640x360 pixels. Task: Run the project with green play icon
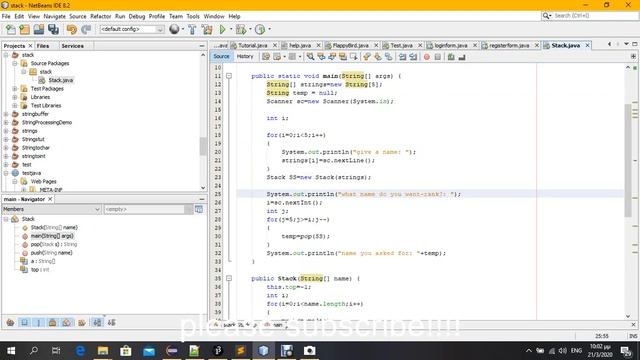[x=222, y=29]
